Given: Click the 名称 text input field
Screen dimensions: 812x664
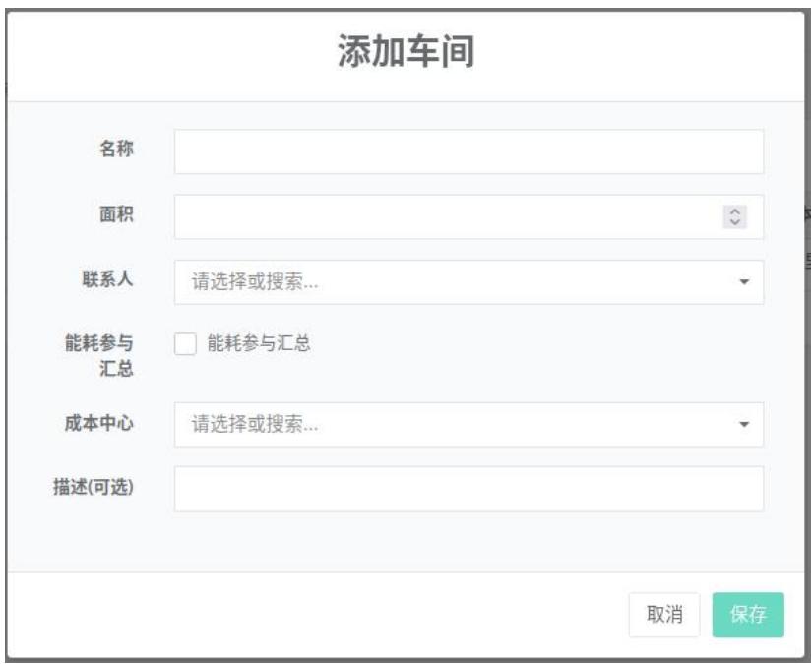Looking at the screenshot, I should 468,151.
